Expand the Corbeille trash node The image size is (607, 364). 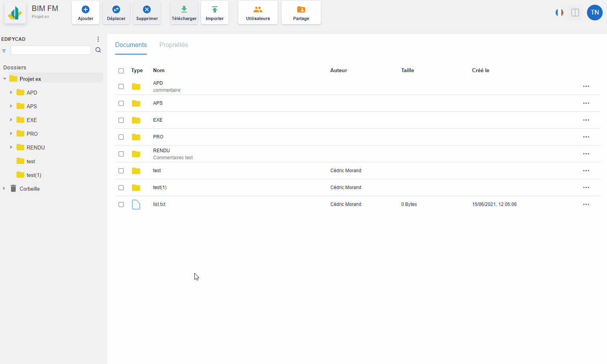coord(4,189)
